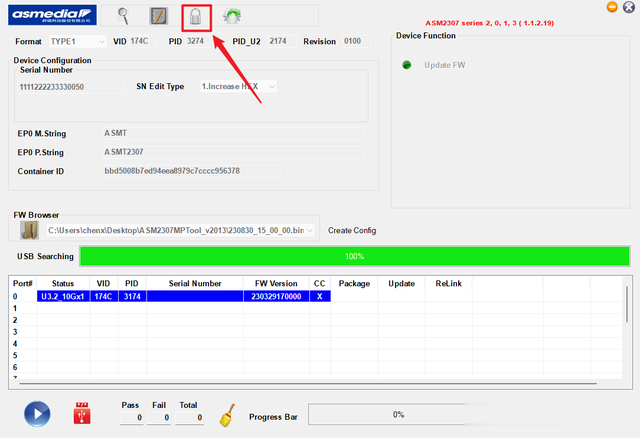Click the device list horizontal scrollbar
The image size is (640, 438).
pyautogui.click(x=308, y=384)
